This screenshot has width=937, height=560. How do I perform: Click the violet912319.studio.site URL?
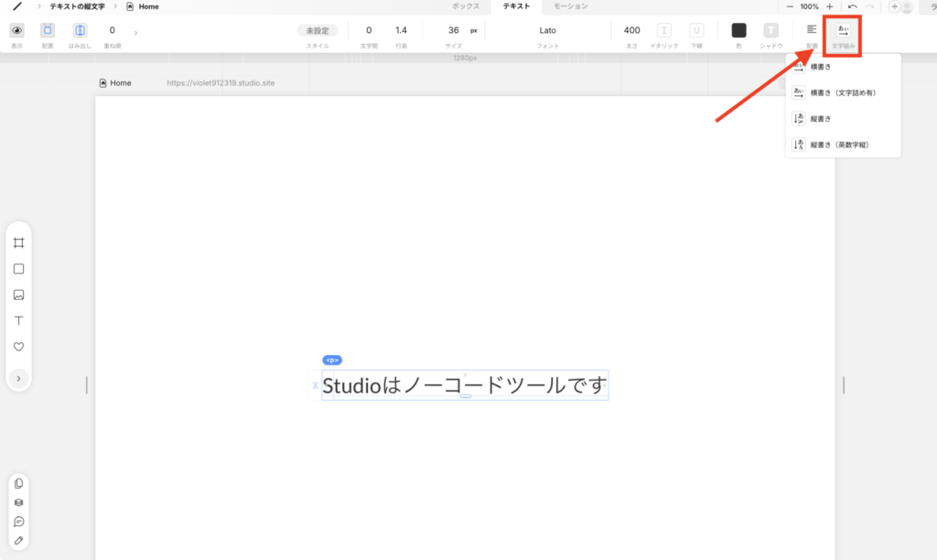pyautogui.click(x=221, y=83)
